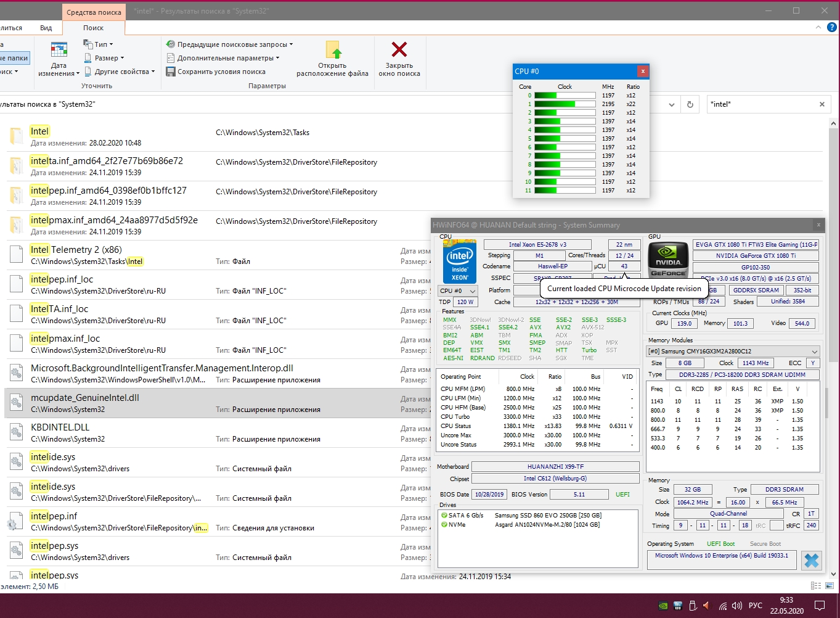Image resolution: width=840 pixels, height=618 pixels.
Task: Click the help question mark icon
Action: (831, 27)
